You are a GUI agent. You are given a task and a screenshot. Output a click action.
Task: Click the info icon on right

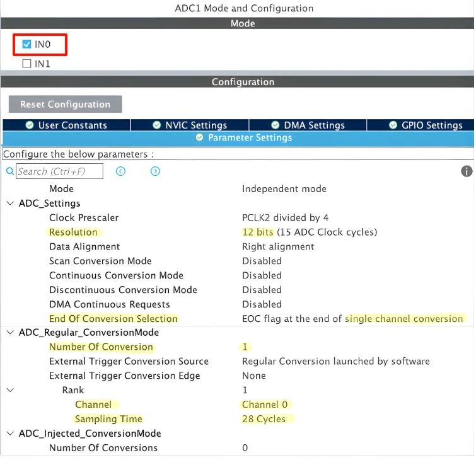[x=467, y=171]
